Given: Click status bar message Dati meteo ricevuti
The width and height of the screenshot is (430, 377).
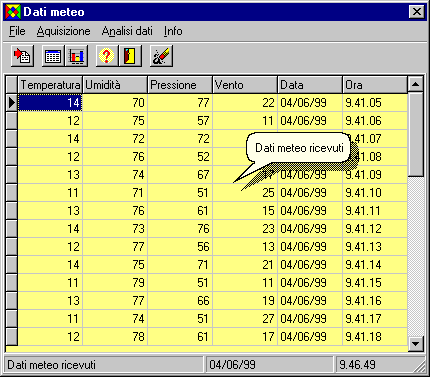Looking at the screenshot, I should 103,364.
